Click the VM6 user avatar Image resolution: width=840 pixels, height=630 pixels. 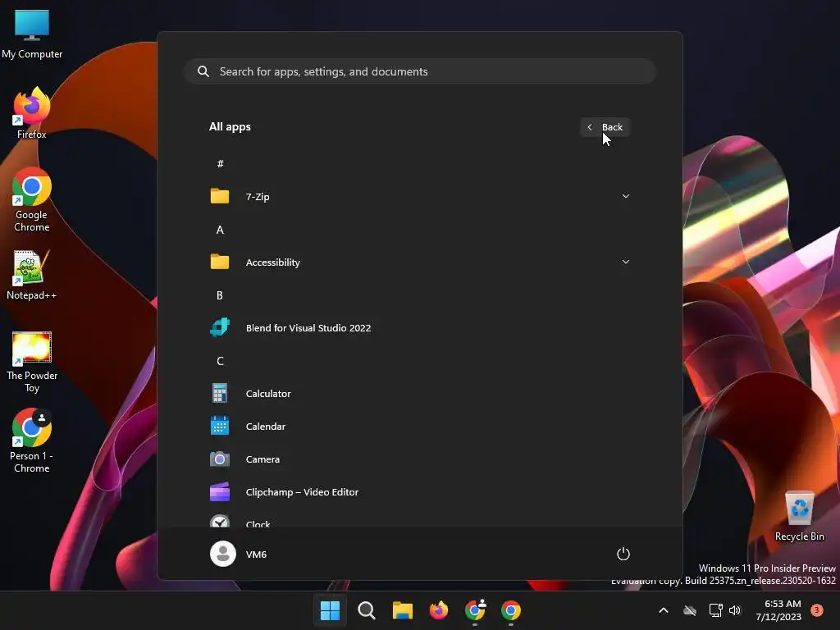[223, 554]
